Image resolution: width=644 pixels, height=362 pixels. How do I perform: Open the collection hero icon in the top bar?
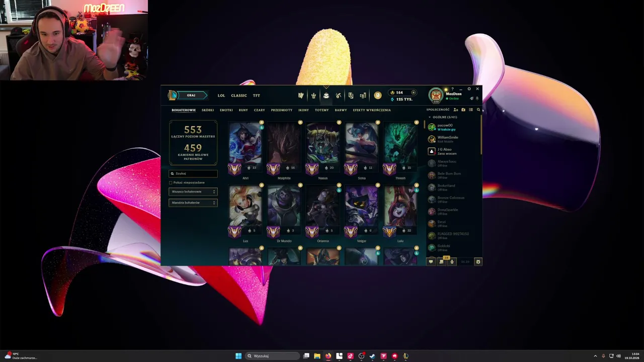326,96
